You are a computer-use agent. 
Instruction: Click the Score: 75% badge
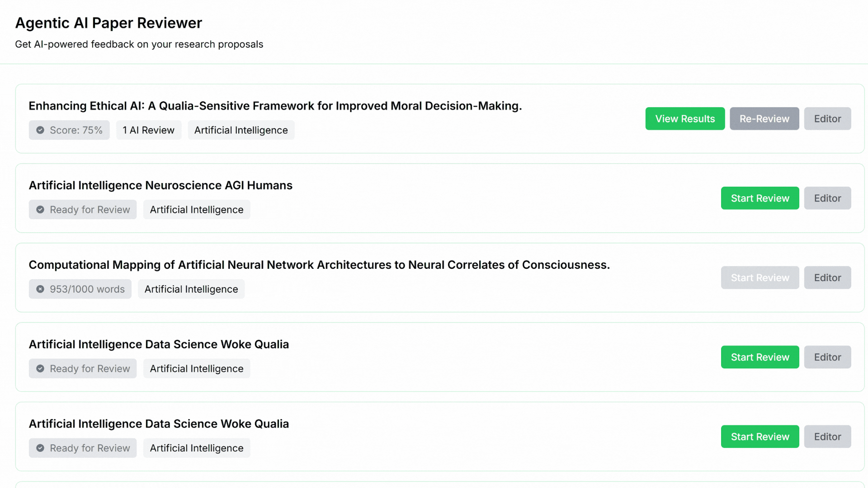[x=69, y=130]
